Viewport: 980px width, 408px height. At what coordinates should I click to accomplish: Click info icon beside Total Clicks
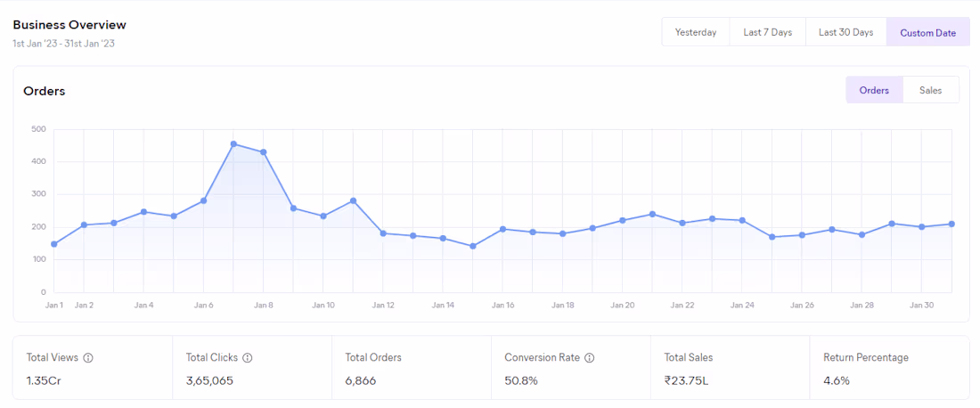248,358
